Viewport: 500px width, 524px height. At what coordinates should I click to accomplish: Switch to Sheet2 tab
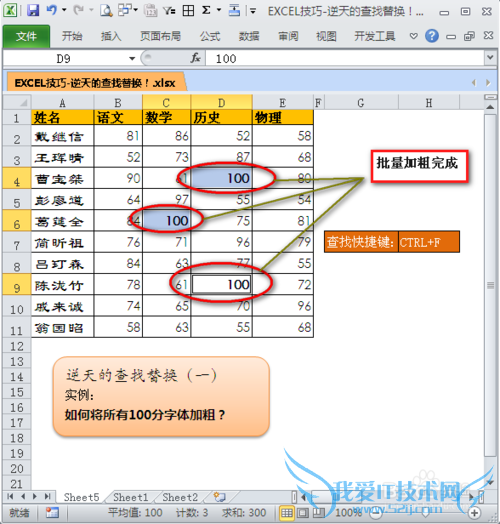click(x=180, y=497)
